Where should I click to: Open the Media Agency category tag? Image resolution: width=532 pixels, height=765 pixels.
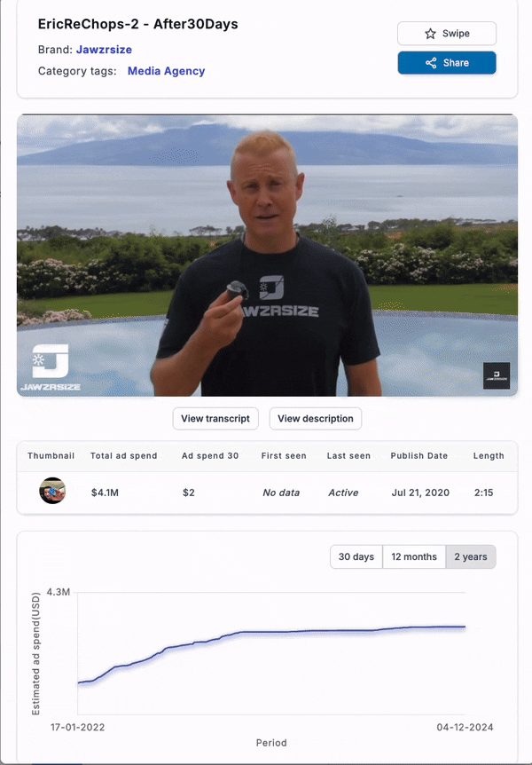(x=167, y=71)
